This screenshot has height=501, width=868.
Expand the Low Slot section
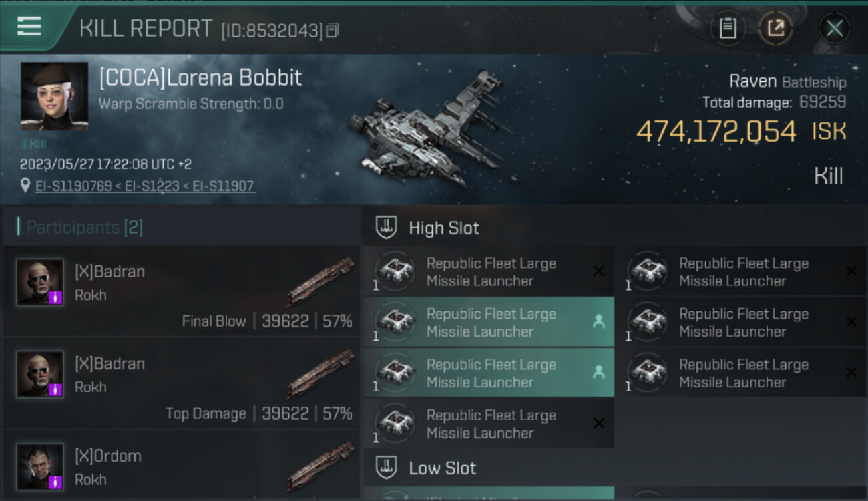[442, 468]
